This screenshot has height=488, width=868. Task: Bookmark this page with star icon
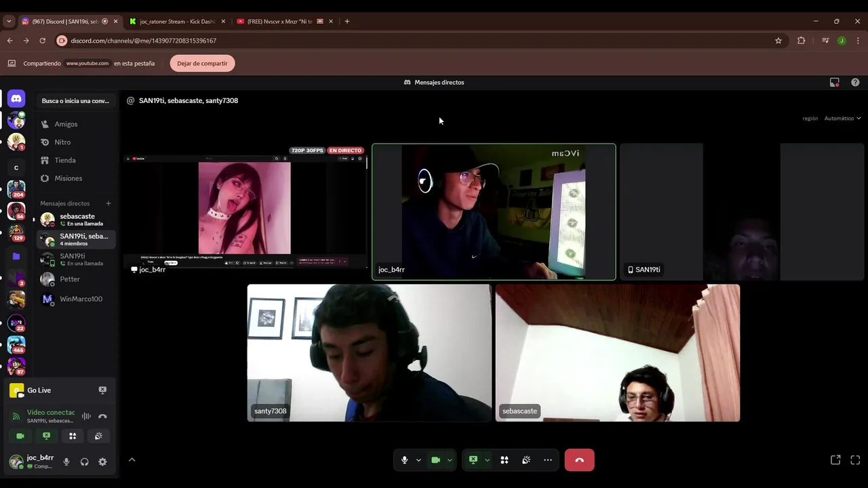click(778, 41)
